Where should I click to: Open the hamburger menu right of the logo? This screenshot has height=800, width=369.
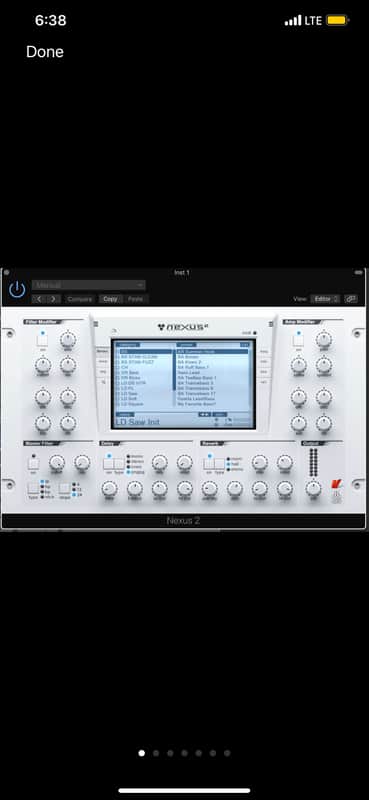pos(271,324)
